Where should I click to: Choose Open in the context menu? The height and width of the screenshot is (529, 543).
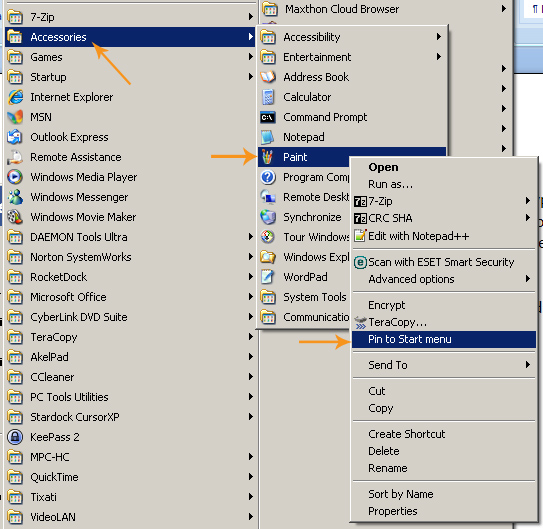(444, 167)
